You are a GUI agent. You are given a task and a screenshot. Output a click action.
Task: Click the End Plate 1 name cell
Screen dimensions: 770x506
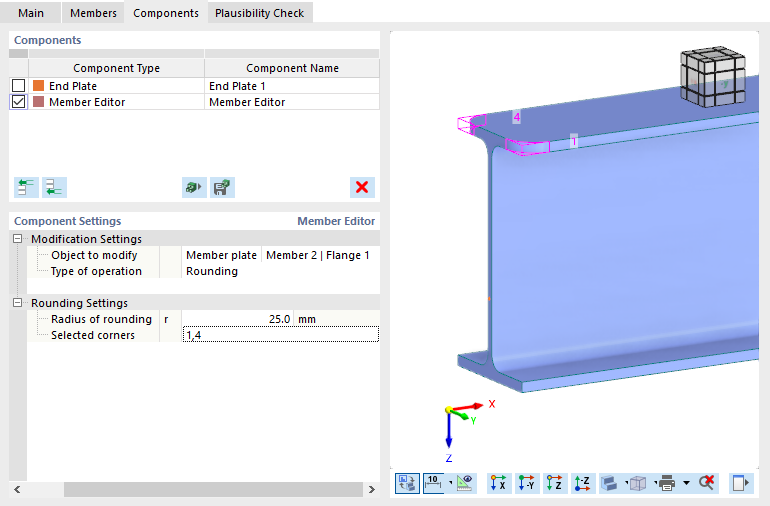[x=292, y=85]
